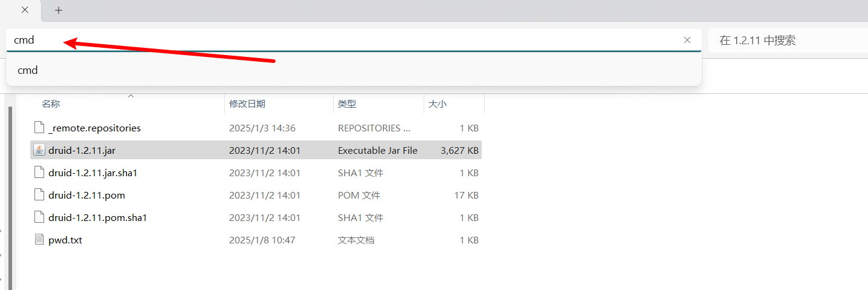This screenshot has width=868, height=290.
Task: Select file name druid-1.2.11.jar.sha1
Action: coord(93,173)
